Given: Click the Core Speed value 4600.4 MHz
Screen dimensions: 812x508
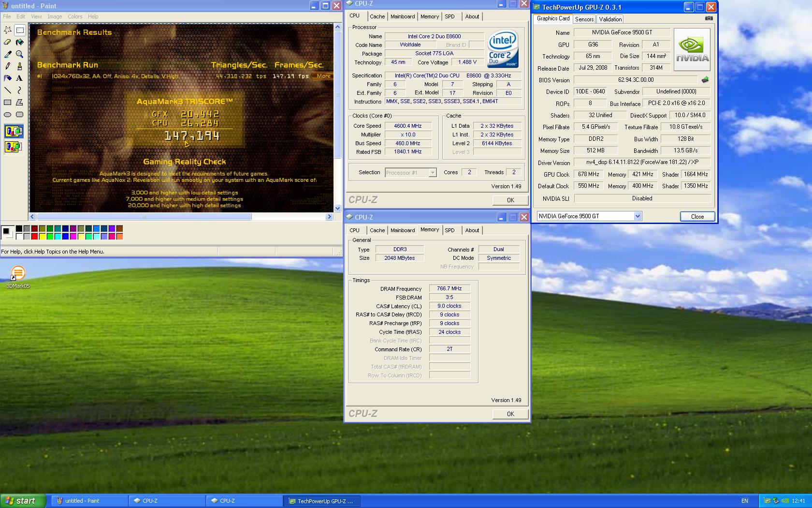Looking at the screenshot, I should [407, 126].
